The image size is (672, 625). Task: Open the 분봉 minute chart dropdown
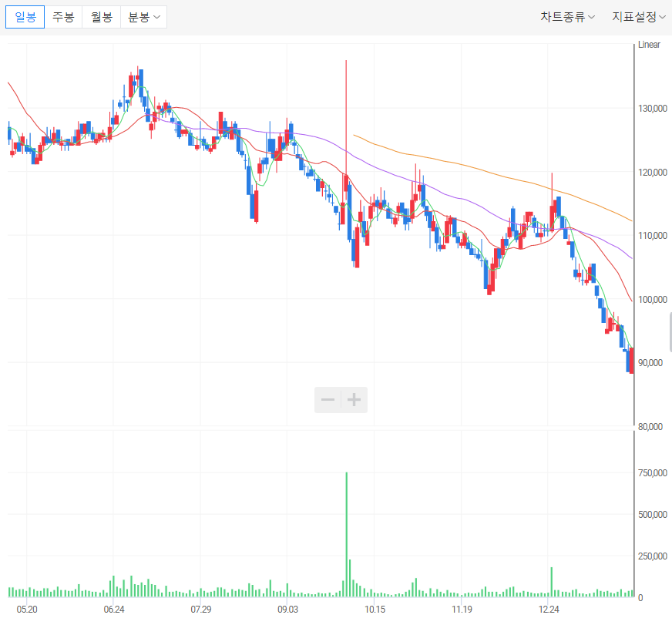click(x=144, y=17)
